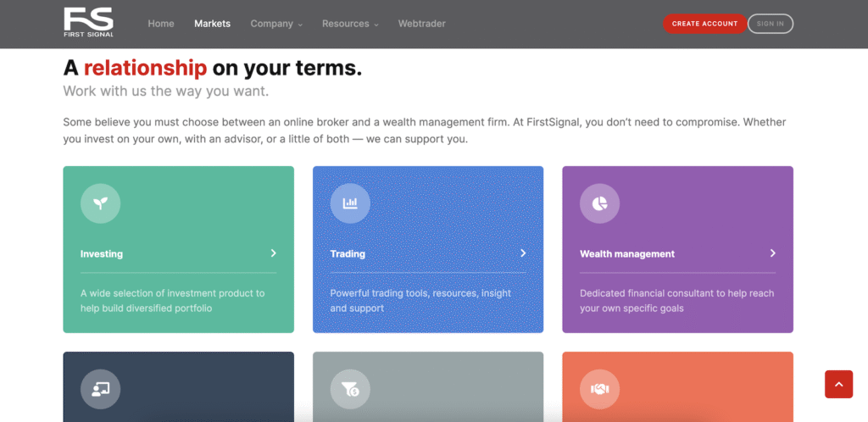Expand the Company dropdown menu
This screenshot has height=422, width=868.
pyautogui.click(x=276, y=24)
